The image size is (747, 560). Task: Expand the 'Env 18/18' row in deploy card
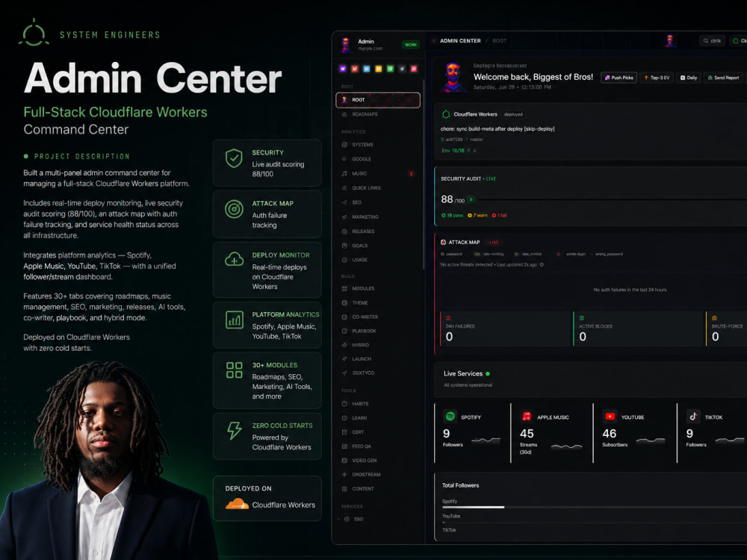(459, 151)
